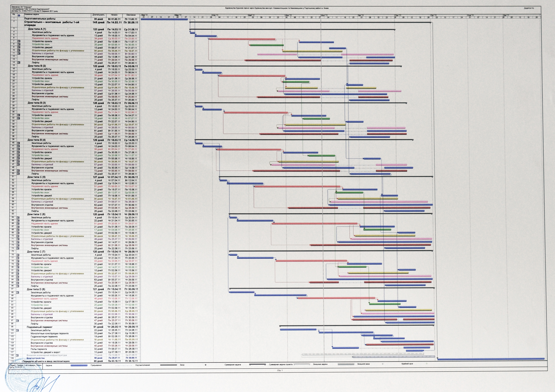Click the Indicators column header info icon
Viewport: 555px width, 392px height.
(19, 16)
